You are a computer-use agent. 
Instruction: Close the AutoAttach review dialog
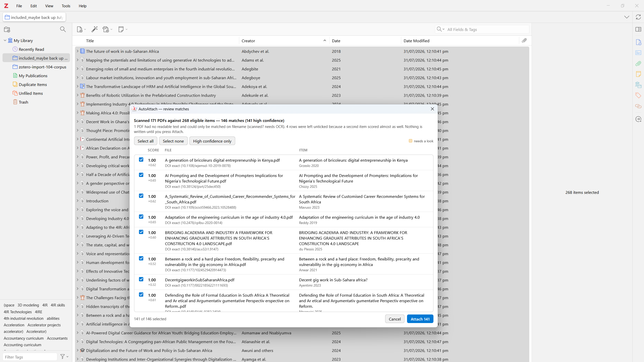coord(432,109)
